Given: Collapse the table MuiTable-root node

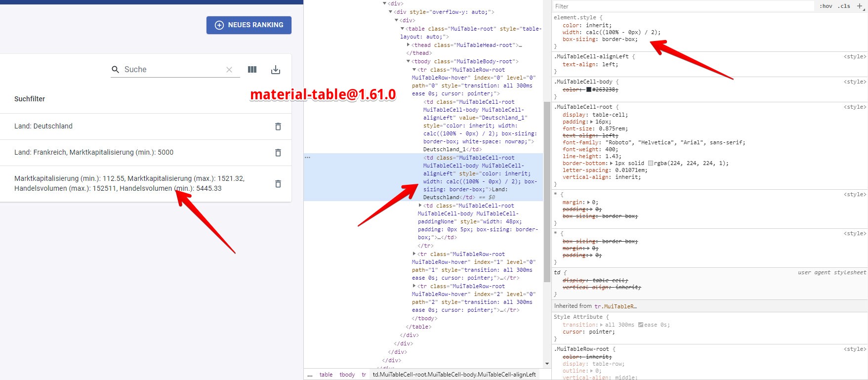Looking at the screenshot, I should [402, 29].
